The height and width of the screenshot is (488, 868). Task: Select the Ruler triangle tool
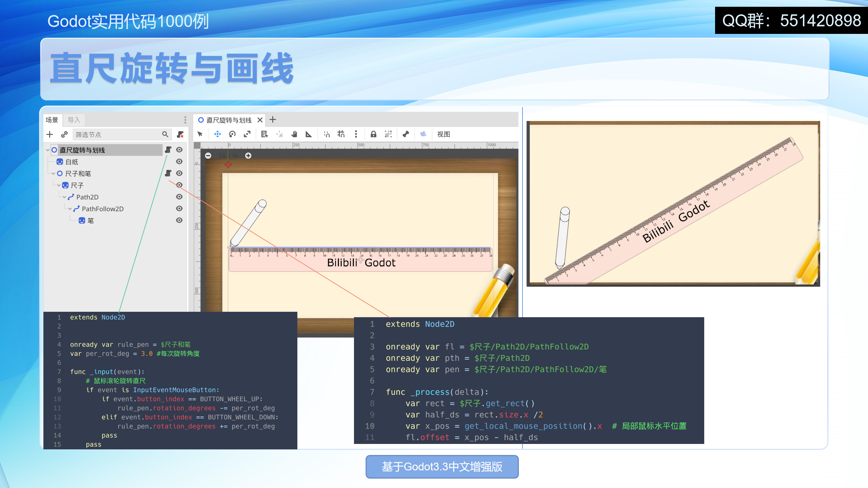coord(309,134)
